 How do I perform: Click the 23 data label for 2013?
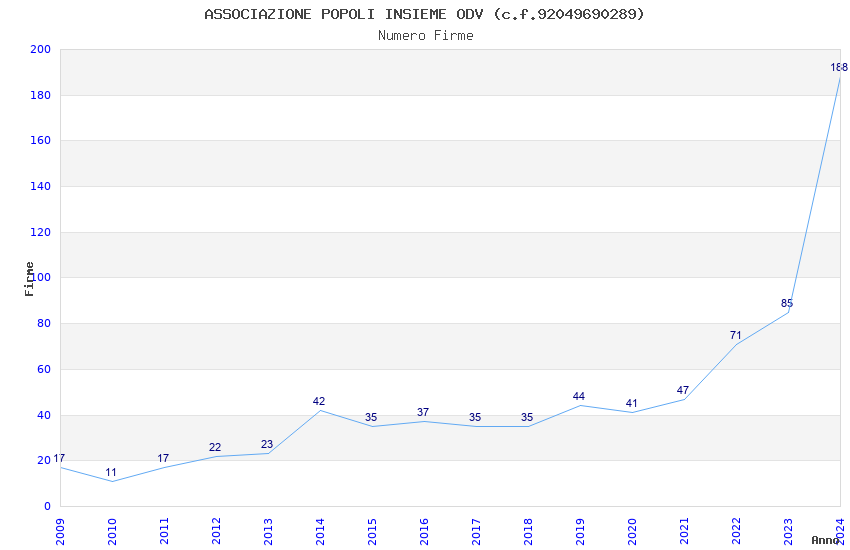pos(267,444)
